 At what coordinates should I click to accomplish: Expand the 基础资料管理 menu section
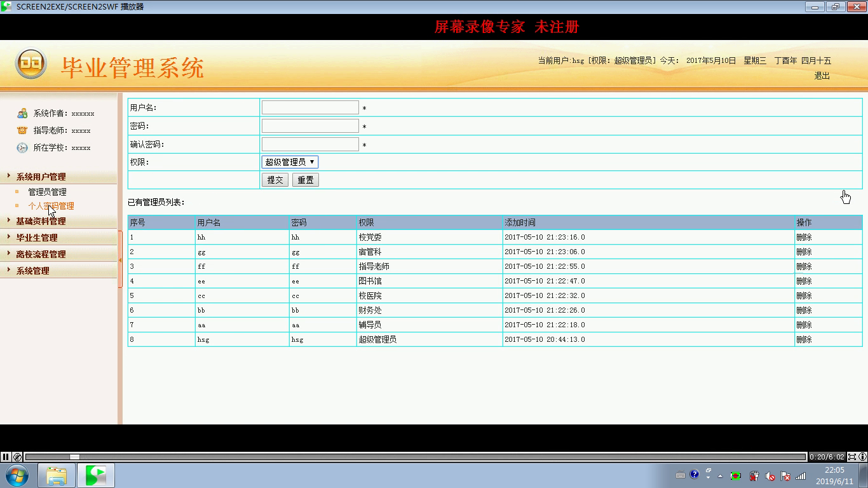[x=41, y=221]
